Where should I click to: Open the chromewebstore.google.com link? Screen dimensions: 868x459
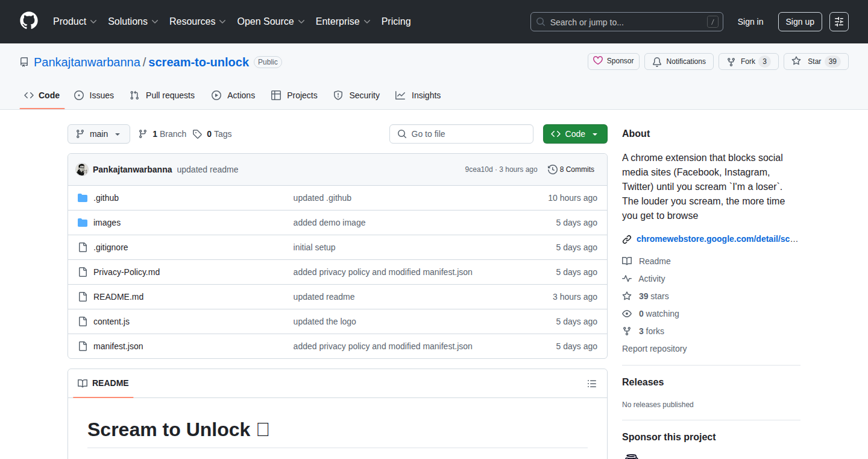[717, 239]
